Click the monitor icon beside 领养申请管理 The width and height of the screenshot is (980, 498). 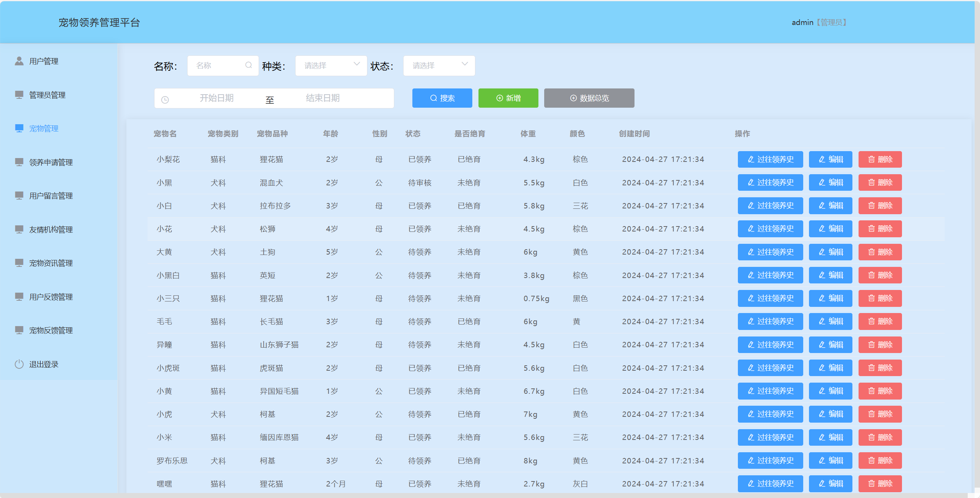pos(19,162)
